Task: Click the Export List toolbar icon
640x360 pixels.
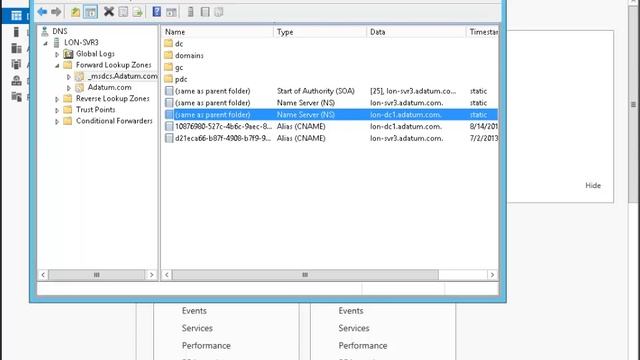Action: (138, 12)
